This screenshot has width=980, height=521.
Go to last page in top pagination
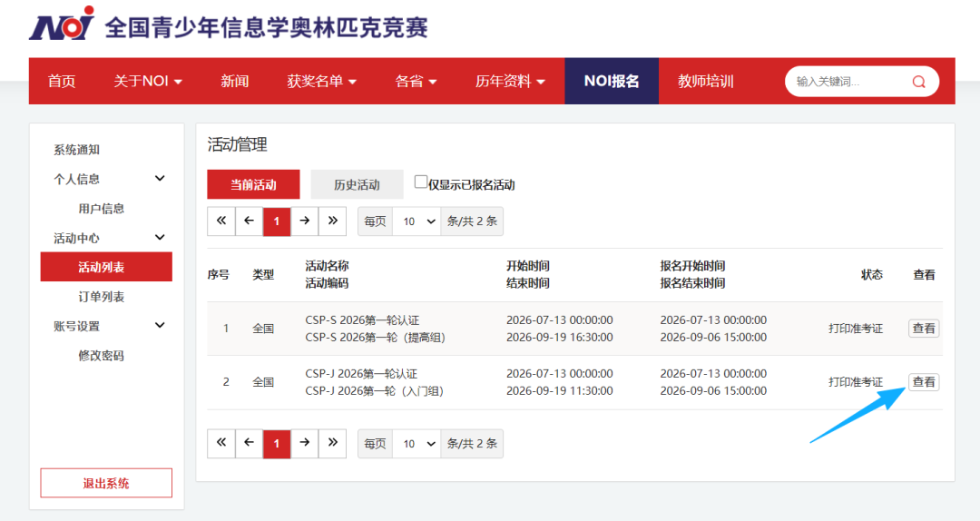(x=332, y=221)
